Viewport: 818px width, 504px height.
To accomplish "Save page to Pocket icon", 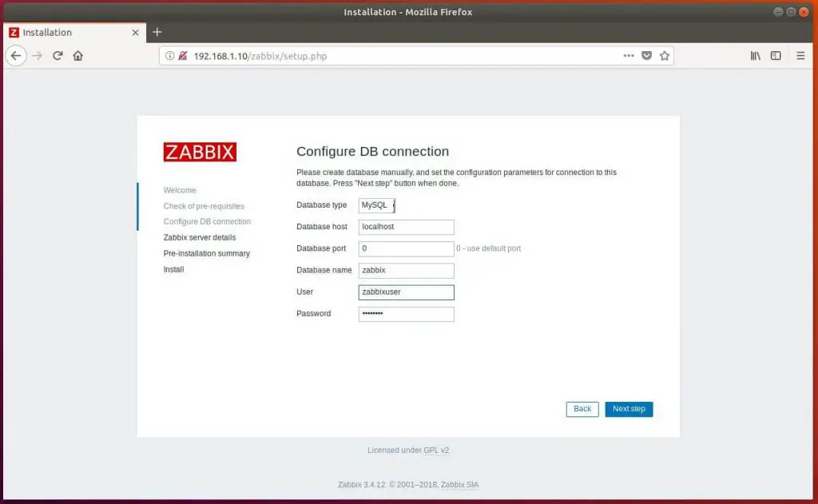I will click(646, 56).
